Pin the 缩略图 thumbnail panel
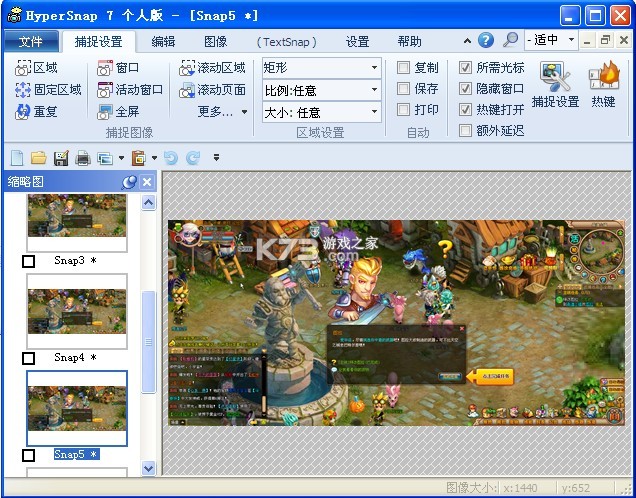This screenshot has height=498, width=636. (129, 182)
